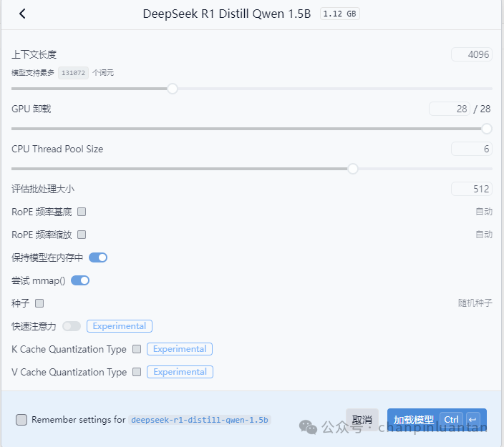Viewport: 504px width, 447px height.
Task: Enable the RoPE 频率缩放 checkbox
Action: 82,235
